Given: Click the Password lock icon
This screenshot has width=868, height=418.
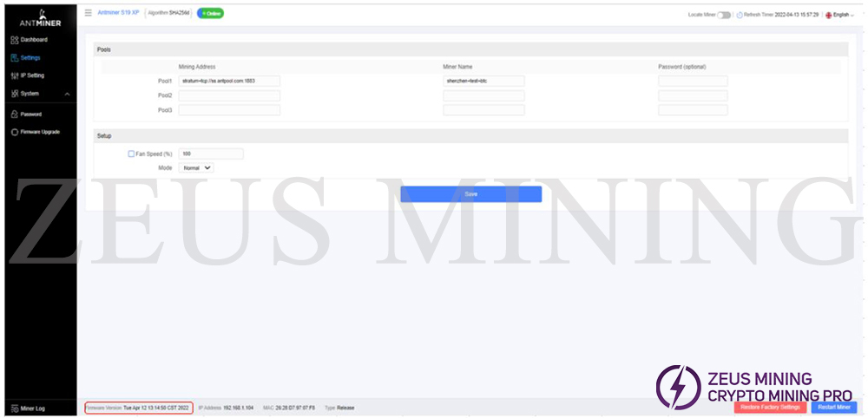Looking at the screenshot, I should click(14, 114).
